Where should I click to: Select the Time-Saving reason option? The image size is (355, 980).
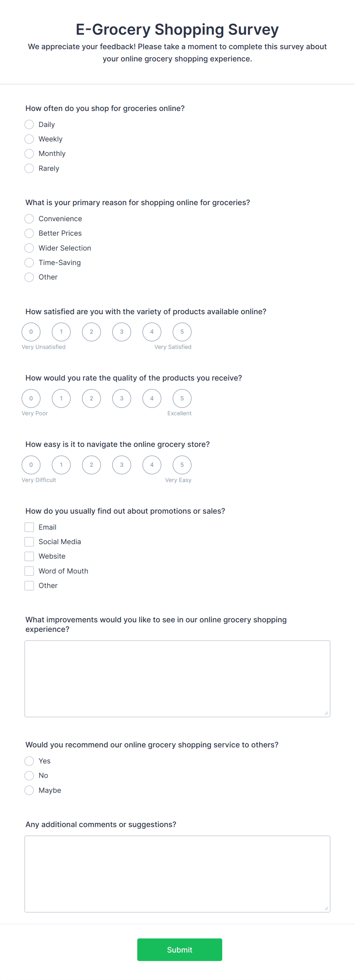click(29, 263)
